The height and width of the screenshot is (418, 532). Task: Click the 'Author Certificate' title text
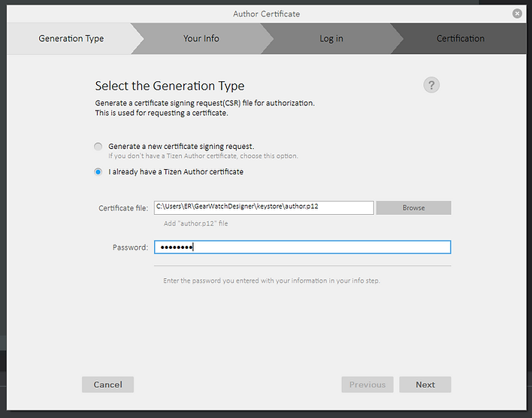[x=266, y=14]
